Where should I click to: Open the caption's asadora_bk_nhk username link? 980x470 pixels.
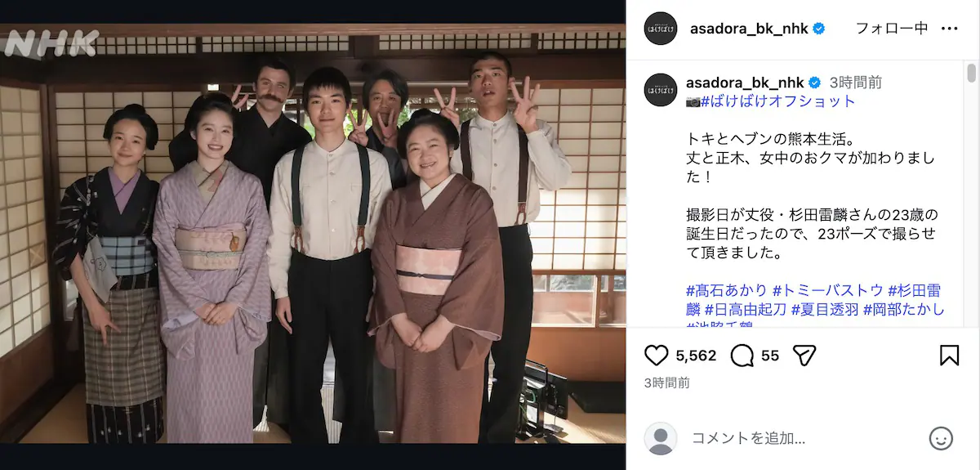[745, 83]
